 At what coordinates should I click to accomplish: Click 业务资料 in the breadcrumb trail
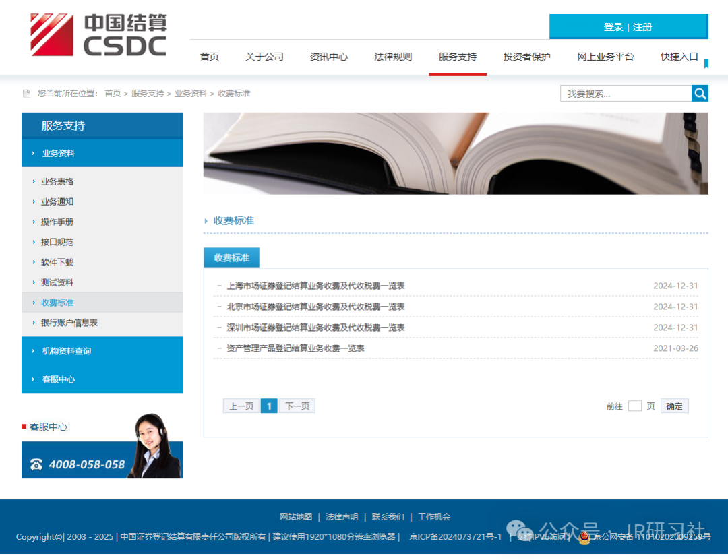(191, 93)
